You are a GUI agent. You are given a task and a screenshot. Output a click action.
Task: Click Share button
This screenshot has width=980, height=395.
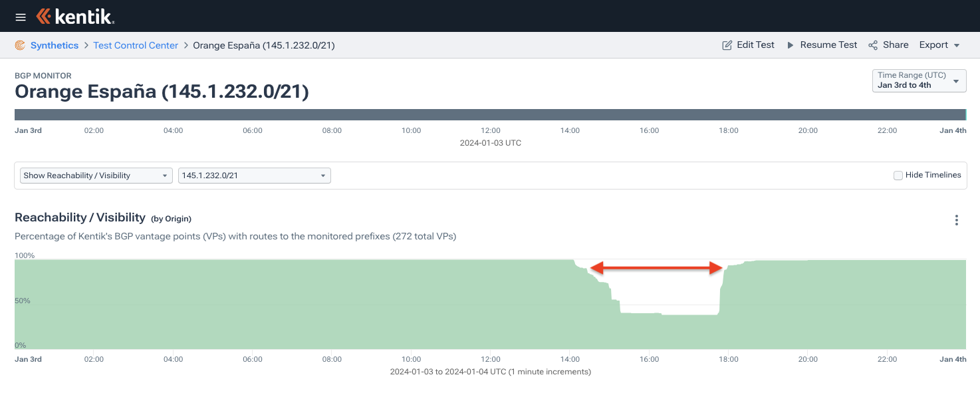(x=888, y=45)
